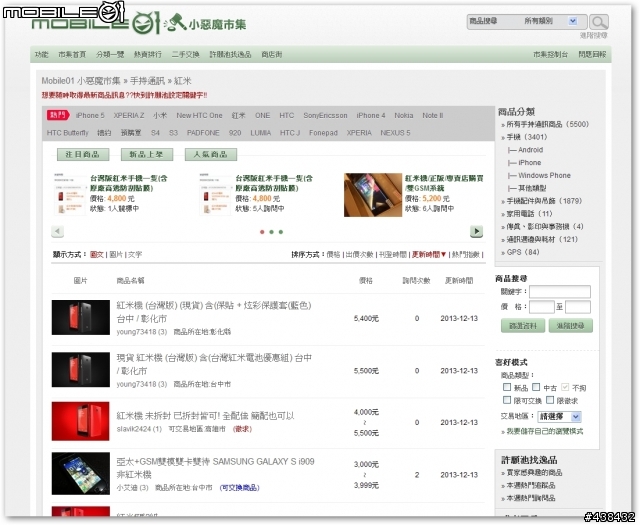Viewport: 640px width, 525px height.
Task: Open the 交易地區 請選擇 dropdown
Action: coord(559,417)
